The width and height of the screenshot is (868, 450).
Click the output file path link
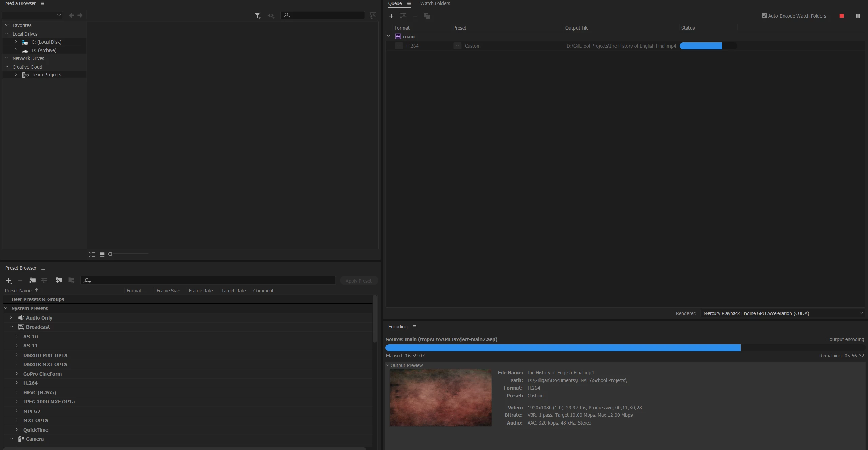621,46
